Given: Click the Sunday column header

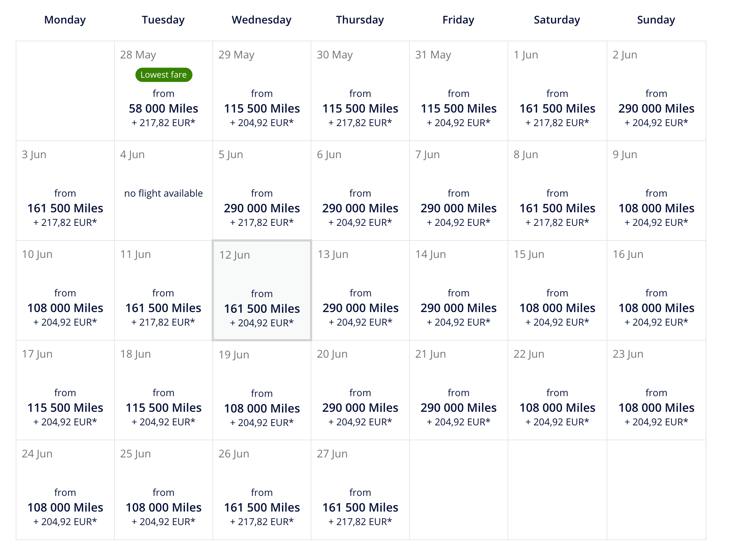Looking at the screenshot, I should 656,20.
